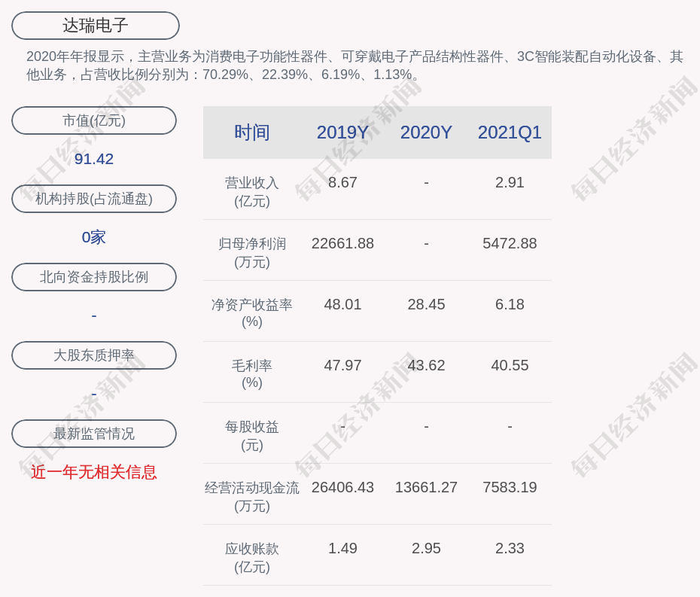Click the 大股东质押率 label pill
Viewport: 700px width, 597px height.
point(94,355)
